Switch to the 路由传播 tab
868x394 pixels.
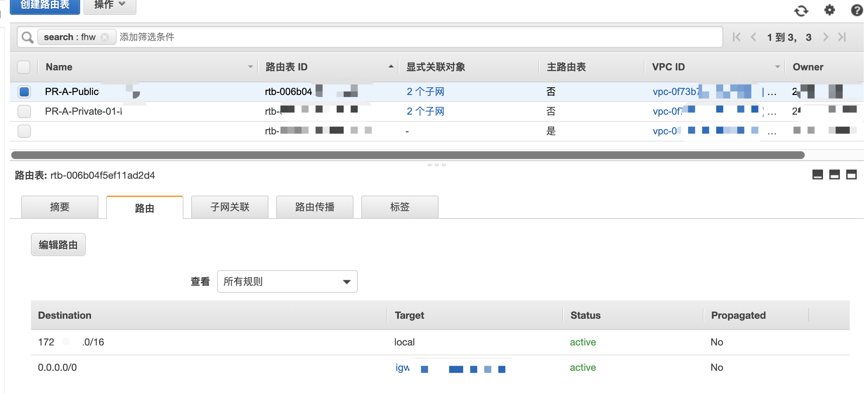click(315, 207)
